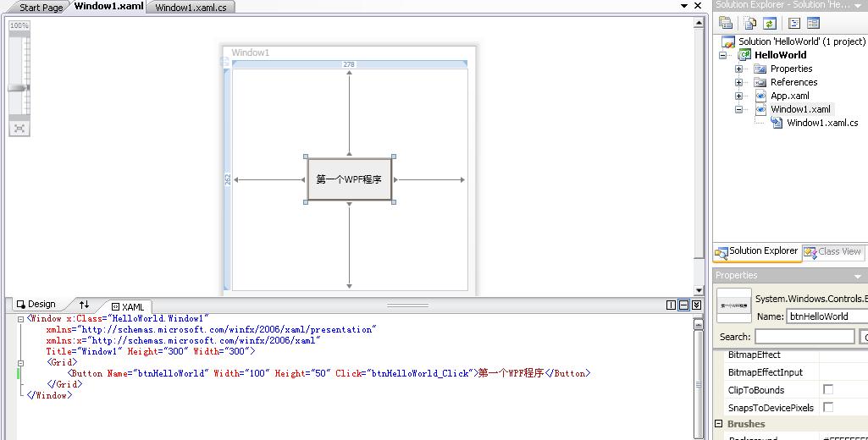Image resolution: width=868 pixels, height=440 pixels.
Task: Click the fit-to-view icon below zoom slider
Action: (19, 128)
